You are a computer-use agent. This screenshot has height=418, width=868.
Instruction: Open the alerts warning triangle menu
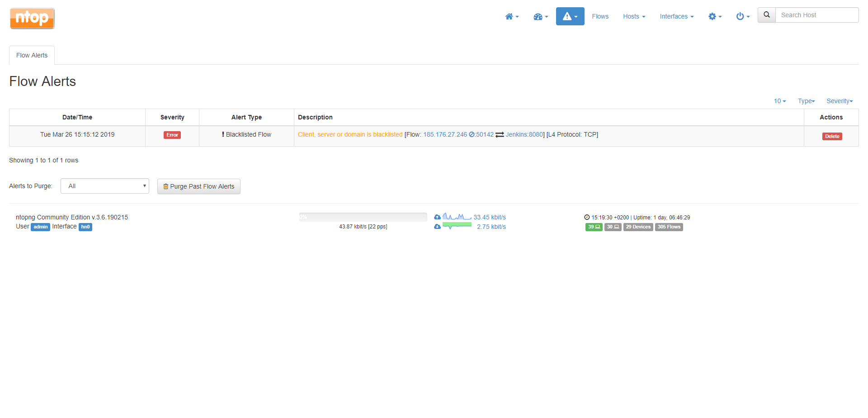[x=570, y=17]
